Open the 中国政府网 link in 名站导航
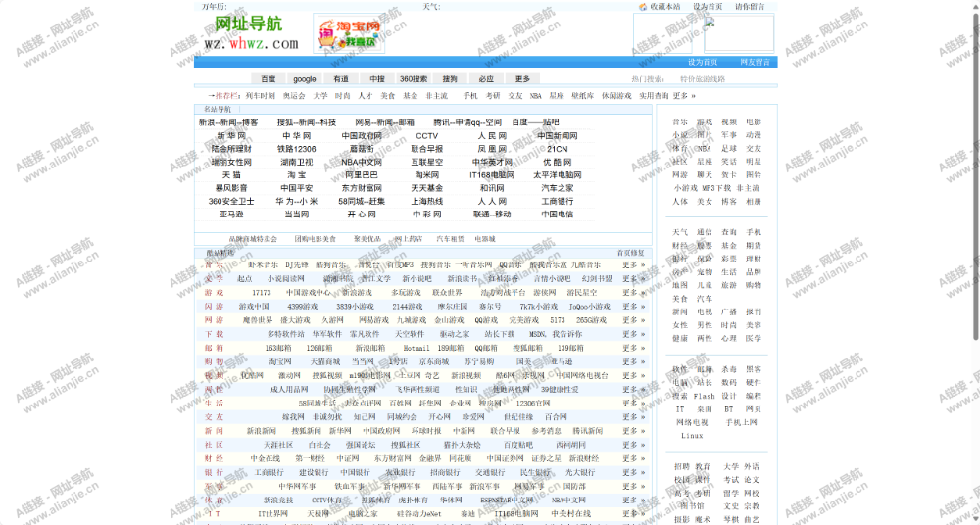Image resolution: width=980 pixels, height=525 pixels. (362, 135)
